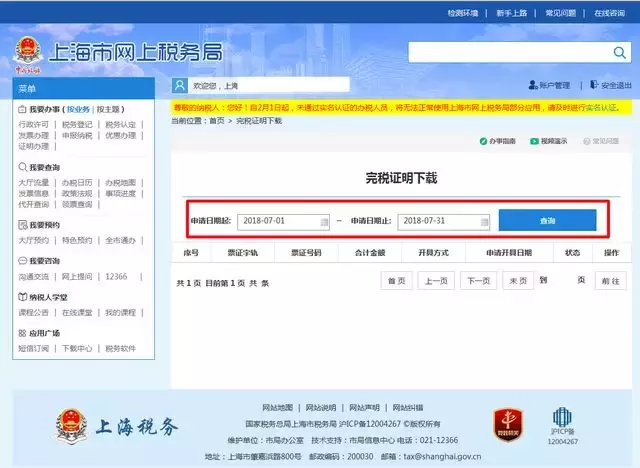Click the 我要办事 section icon

click(x=22, y=109)
